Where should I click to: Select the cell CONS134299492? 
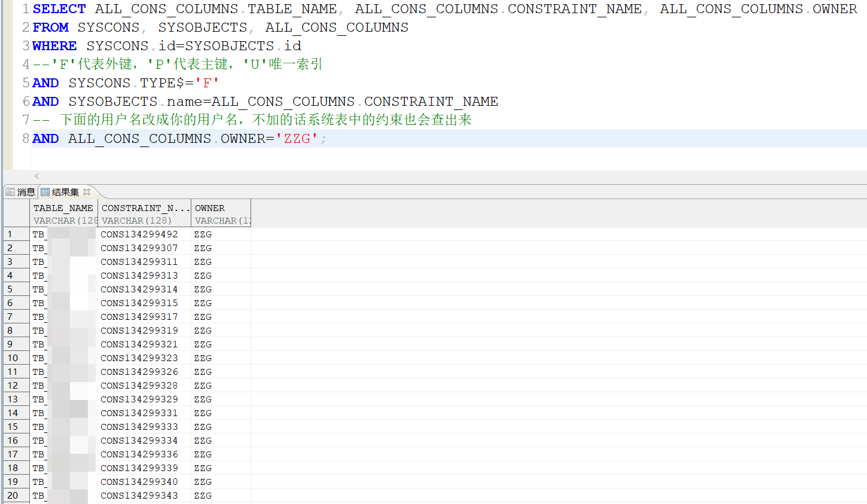point(144,234)
